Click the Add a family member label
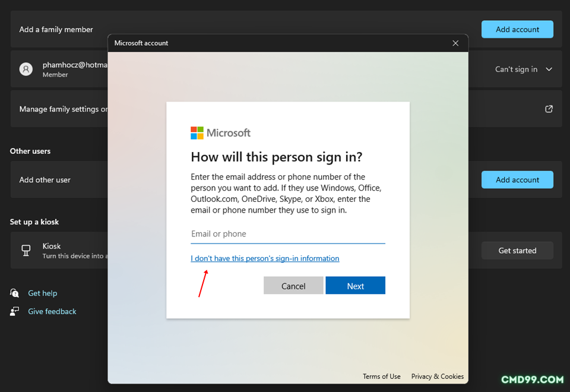 (x=56, y=30)
